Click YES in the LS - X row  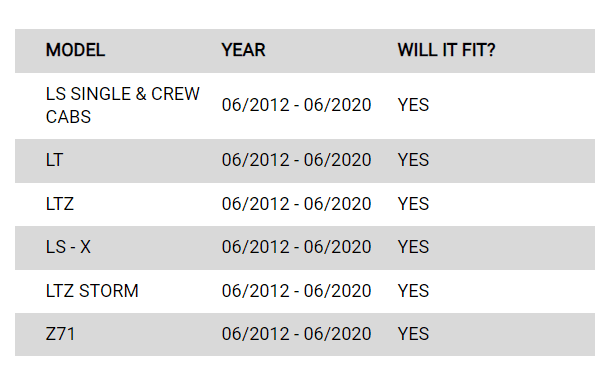[413, 247]
